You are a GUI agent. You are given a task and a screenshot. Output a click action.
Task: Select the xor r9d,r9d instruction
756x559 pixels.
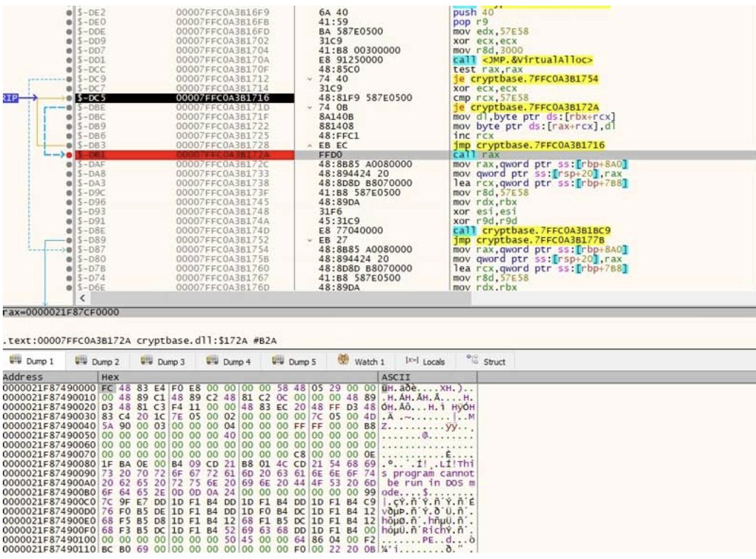(x=485, y=221)
